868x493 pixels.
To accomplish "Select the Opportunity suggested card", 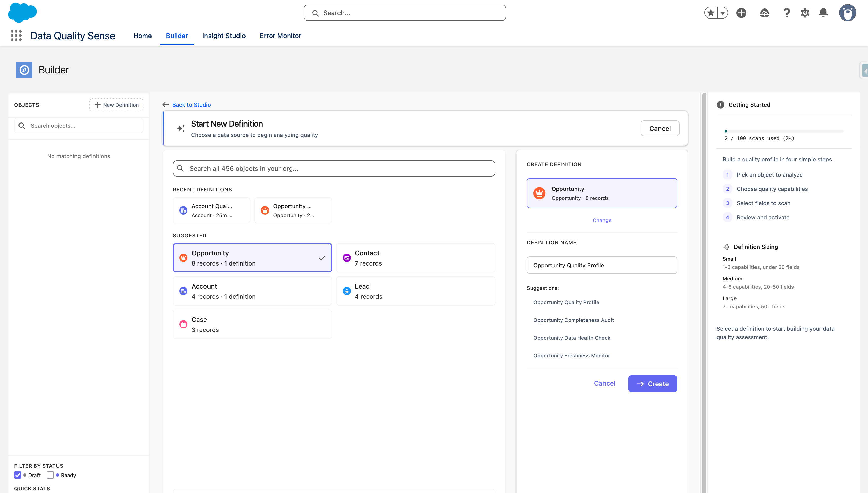I will click(x=252, y=258).
